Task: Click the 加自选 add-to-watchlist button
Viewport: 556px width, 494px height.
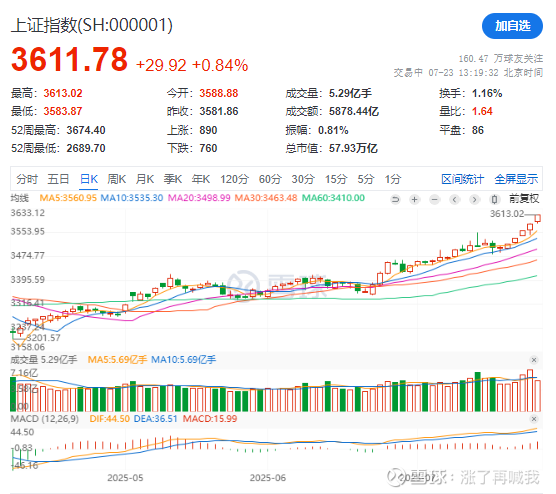Action: pyautogui.click(x=512, y=26)
